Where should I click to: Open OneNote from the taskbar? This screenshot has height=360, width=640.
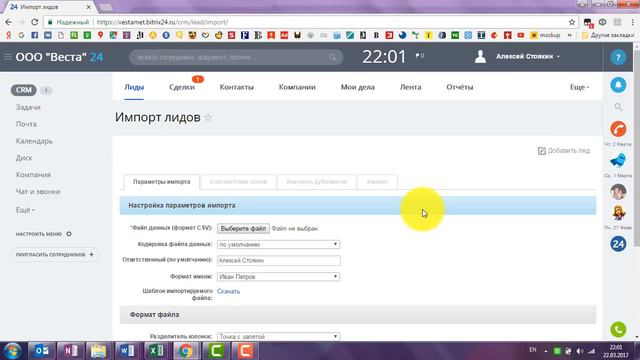[70, 351]
